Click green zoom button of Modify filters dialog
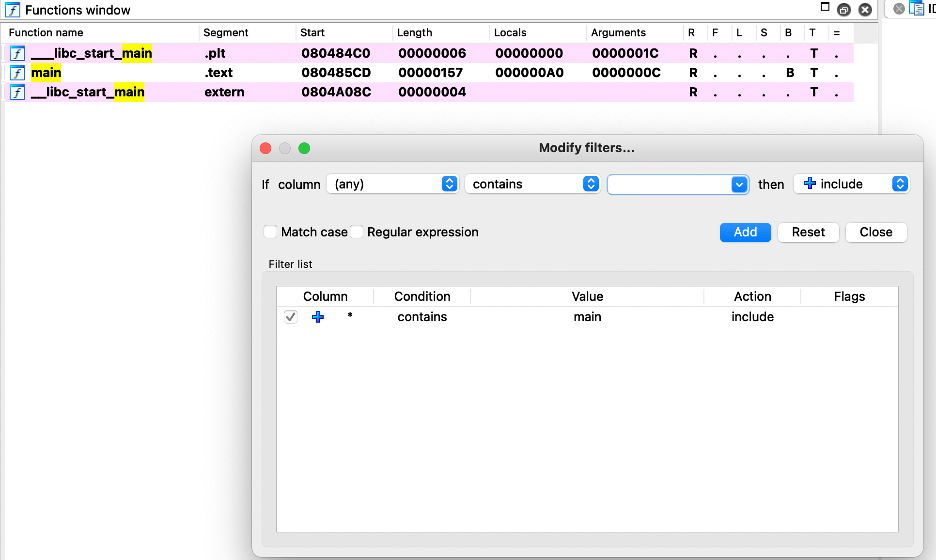The image size is (936, 560). [x=304, y=148]
